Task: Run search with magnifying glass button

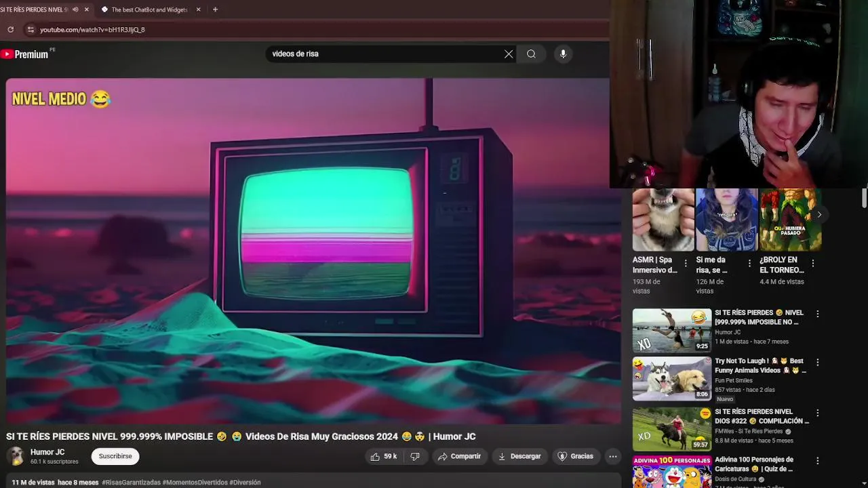Action: tap(531, 54)
